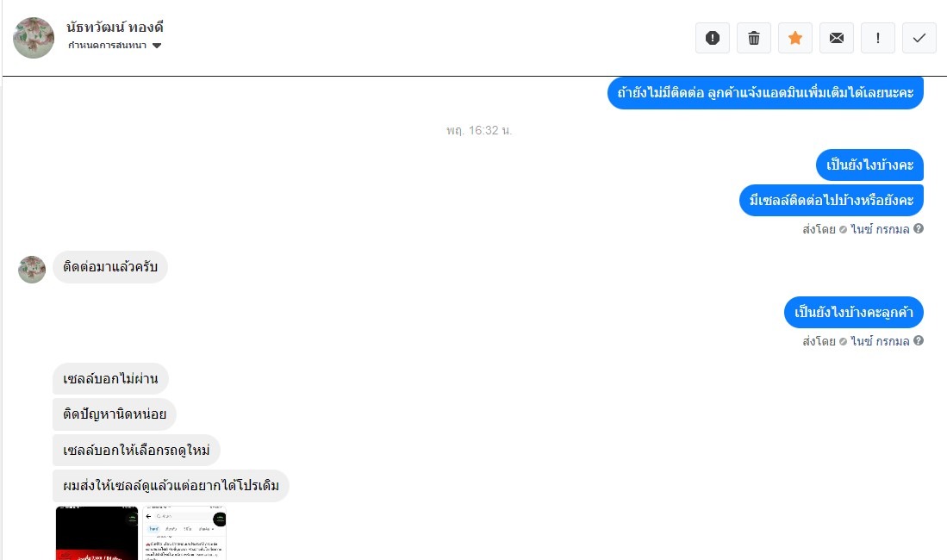Toggle the orange star follow-up flag

click(794, 38)
